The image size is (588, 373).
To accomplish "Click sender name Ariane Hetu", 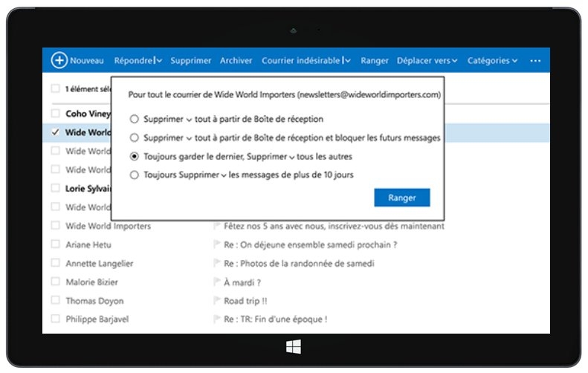I will (x=88, y=244).
